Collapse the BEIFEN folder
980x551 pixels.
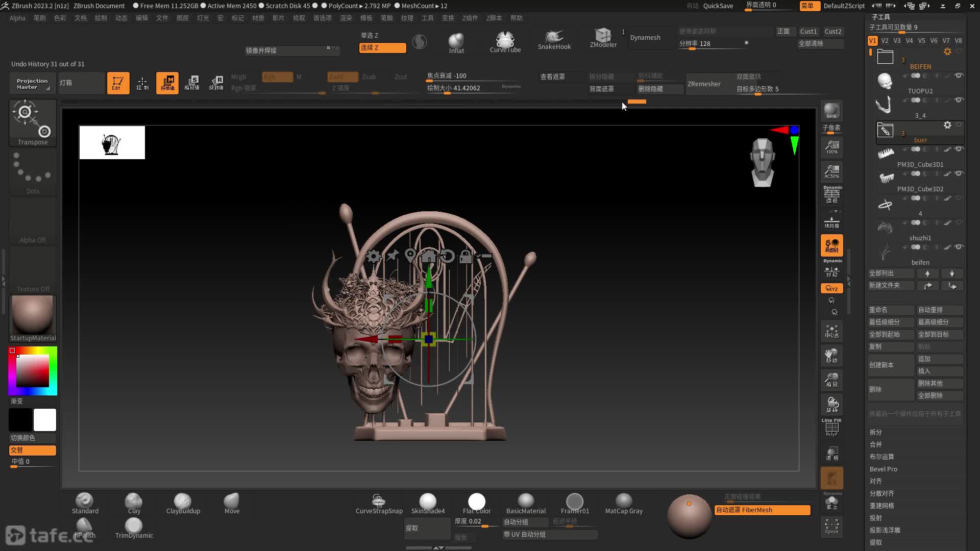(x=885, y=57)
